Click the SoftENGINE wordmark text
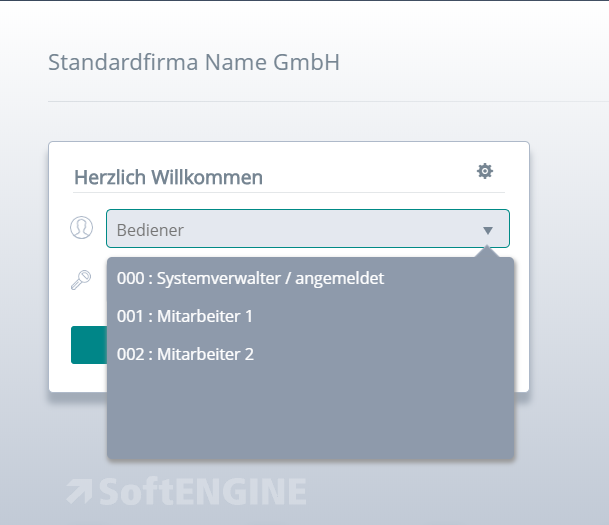This screenshot has height=525, width=609. (x=201, y=492)
